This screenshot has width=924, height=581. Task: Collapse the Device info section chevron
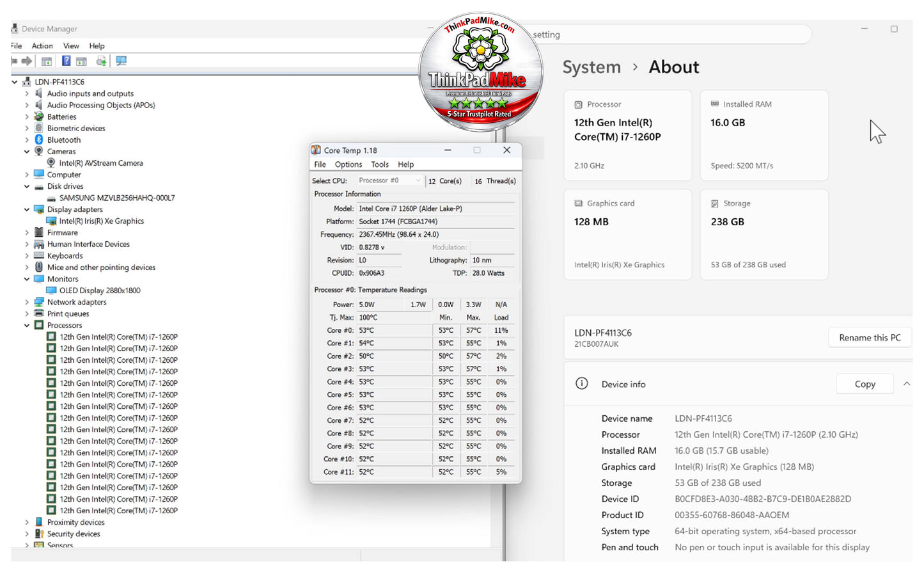(x=907, y=384)
